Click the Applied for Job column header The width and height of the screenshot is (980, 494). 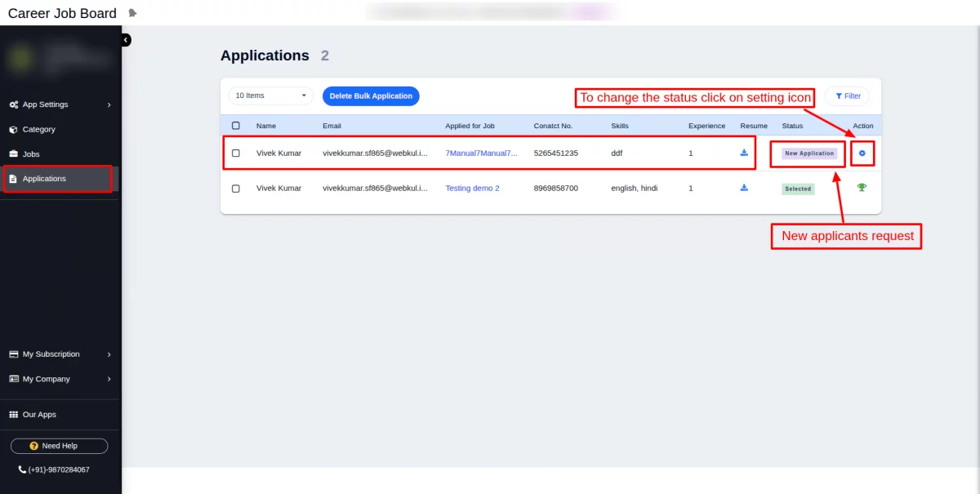click(x=470, y=126)
